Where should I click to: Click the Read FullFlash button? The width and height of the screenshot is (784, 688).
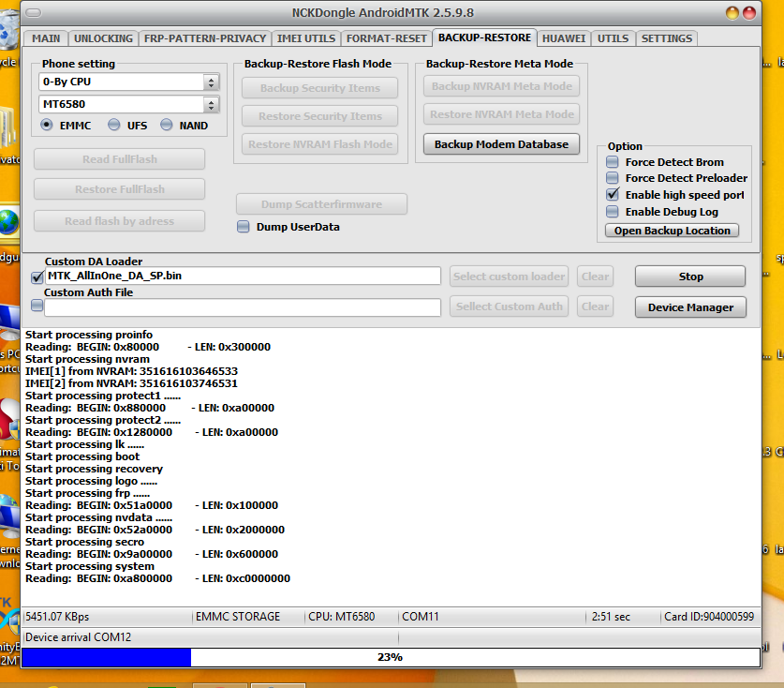(120, 159)
